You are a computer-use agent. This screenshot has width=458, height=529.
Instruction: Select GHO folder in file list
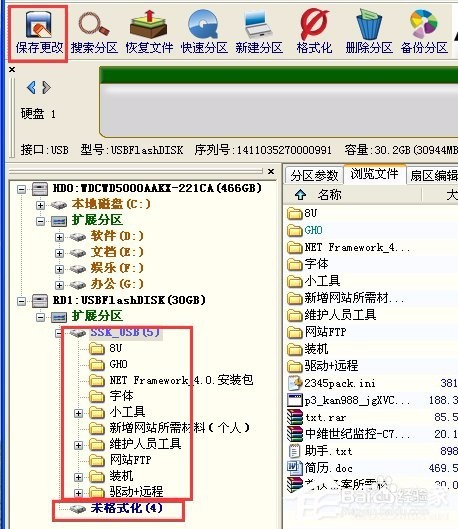point(314,230)
